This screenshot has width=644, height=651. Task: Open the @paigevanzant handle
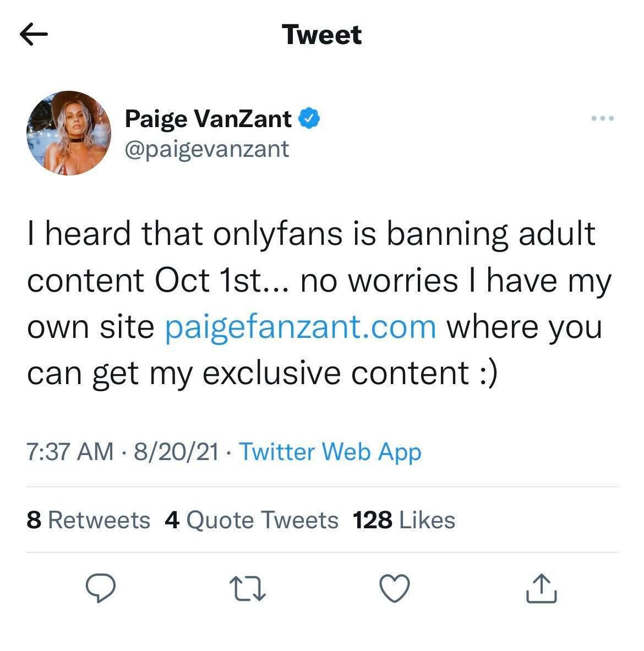(x=207, y=149)
